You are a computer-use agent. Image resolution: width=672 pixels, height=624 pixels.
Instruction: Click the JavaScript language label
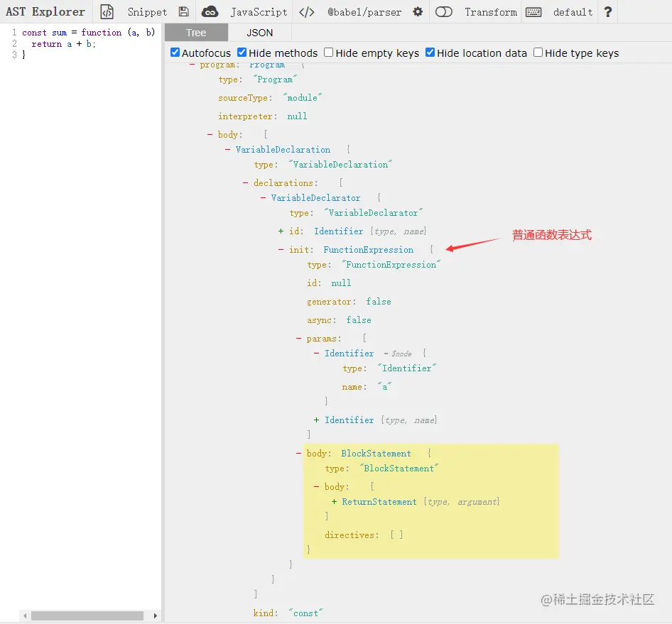click(x=258, y=11)
